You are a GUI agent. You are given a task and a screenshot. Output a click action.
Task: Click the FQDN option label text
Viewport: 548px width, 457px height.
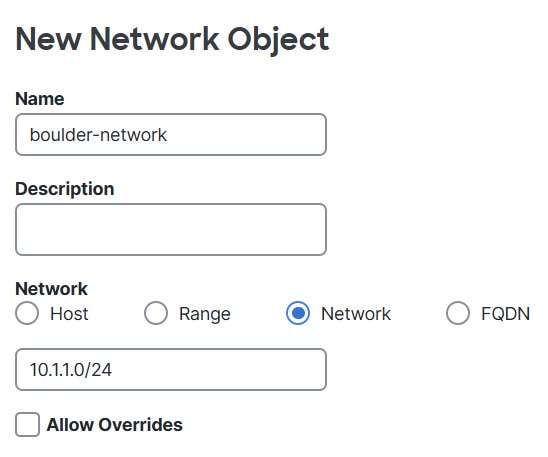click(505, 314)
